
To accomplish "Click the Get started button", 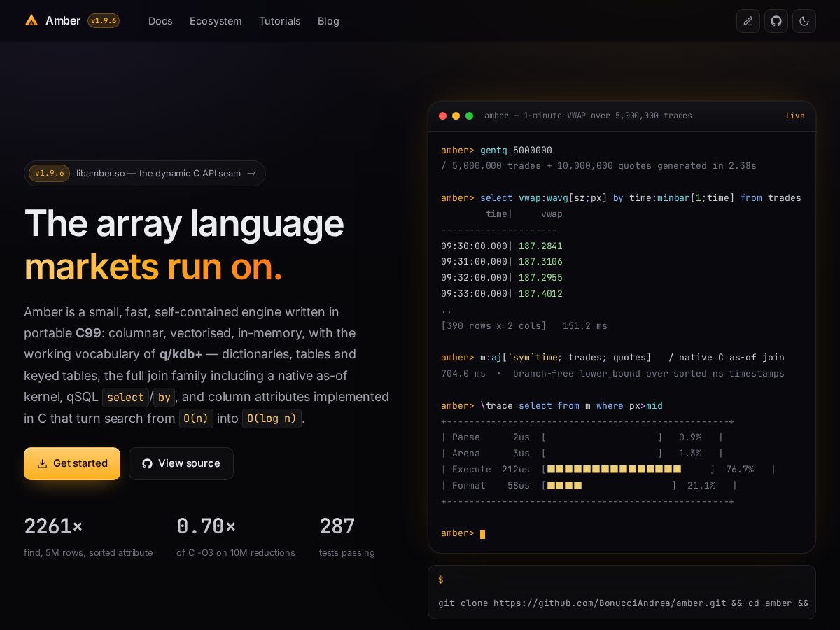I will 72,463.
